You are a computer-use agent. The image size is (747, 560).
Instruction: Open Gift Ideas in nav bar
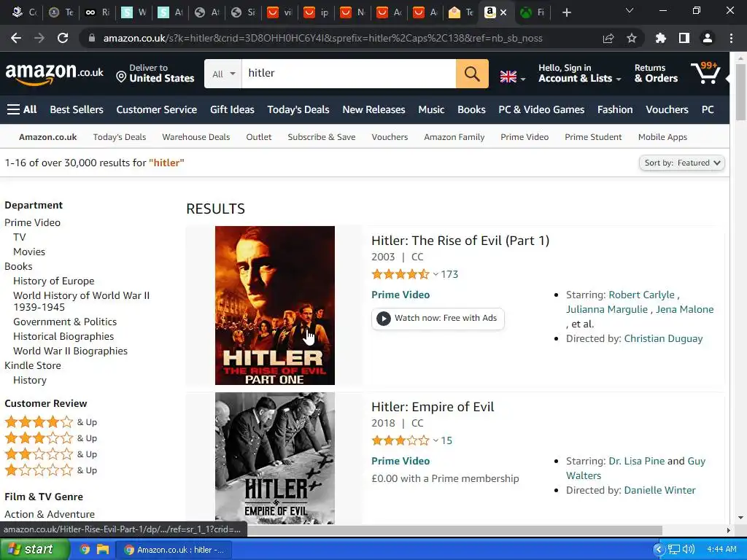[232, 109]
